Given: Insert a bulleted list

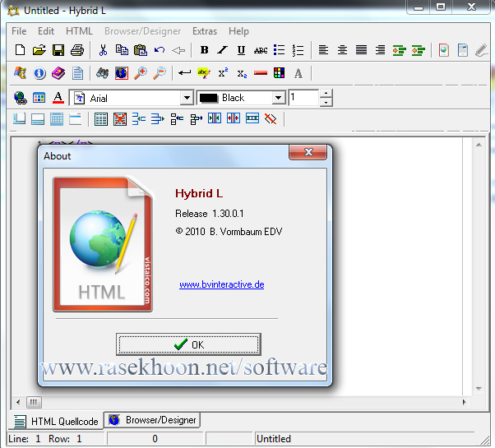Looking at the screenshot, I should click(x=279, y=50).
